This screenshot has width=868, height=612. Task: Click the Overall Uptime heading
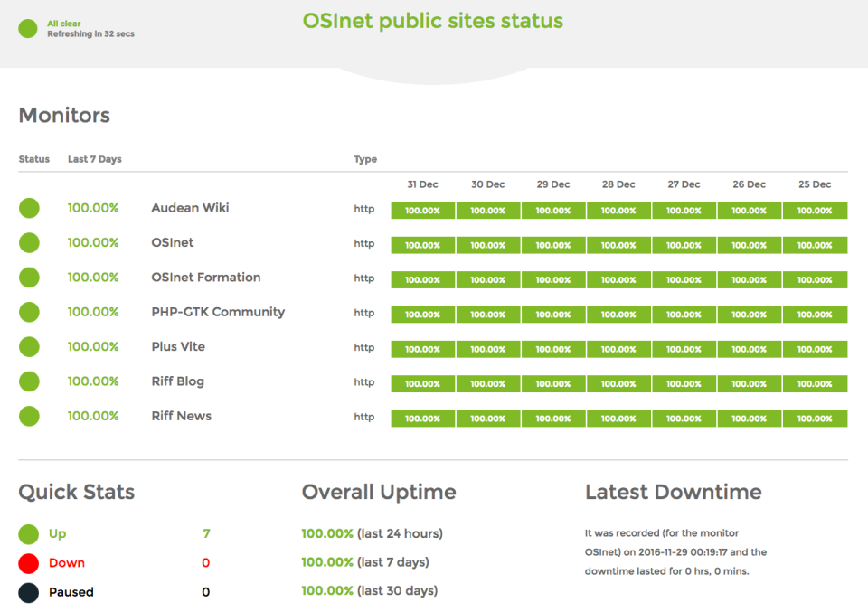[379, 492]
